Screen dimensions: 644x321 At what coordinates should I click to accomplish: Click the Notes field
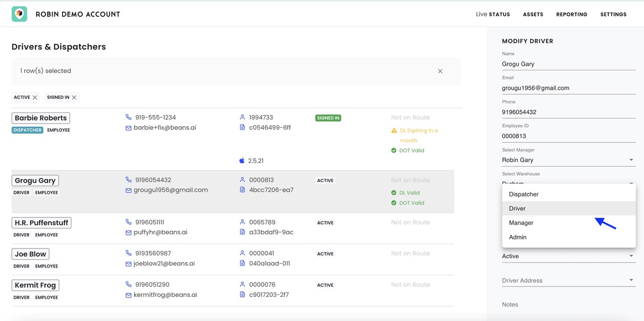569,305
